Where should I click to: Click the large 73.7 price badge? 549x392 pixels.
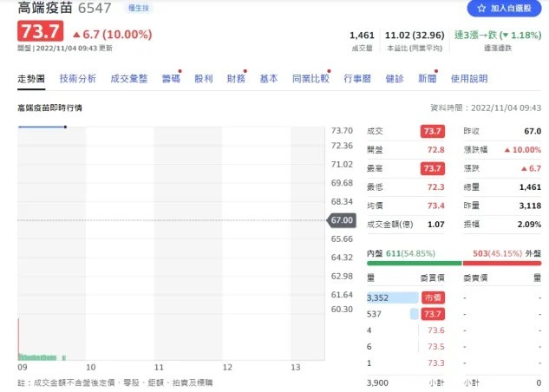coord(41,31)
